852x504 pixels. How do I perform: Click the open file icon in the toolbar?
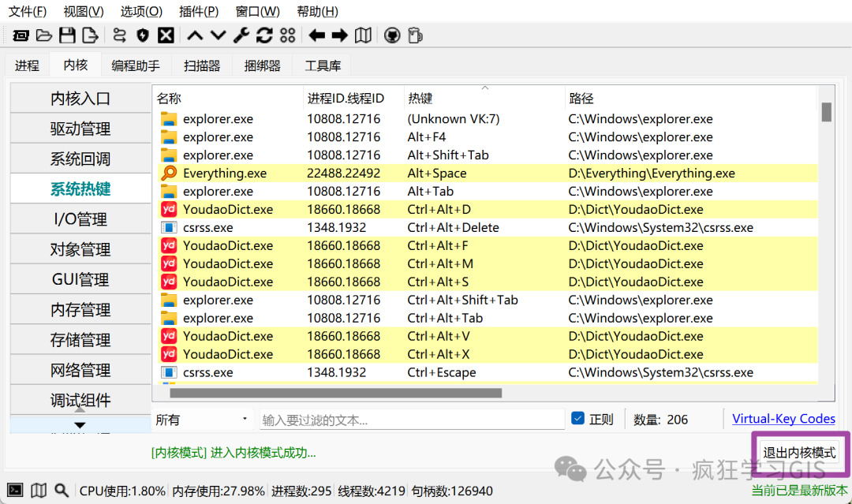point(44,35)
